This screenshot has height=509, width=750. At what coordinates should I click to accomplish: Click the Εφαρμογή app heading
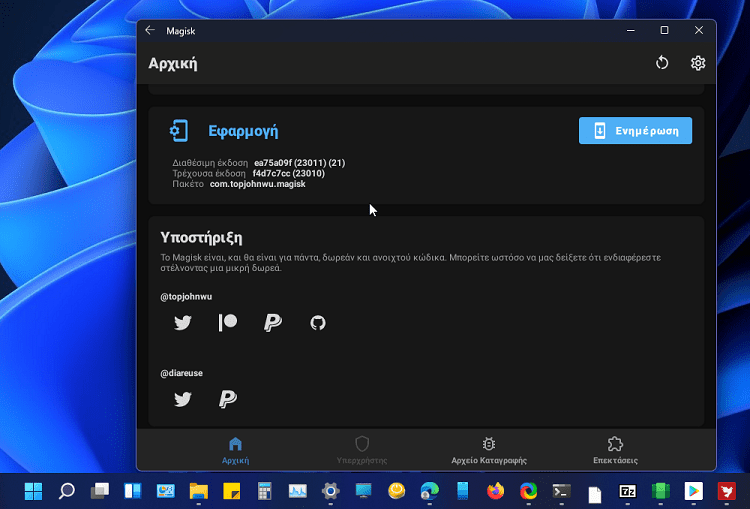[243, 131]
